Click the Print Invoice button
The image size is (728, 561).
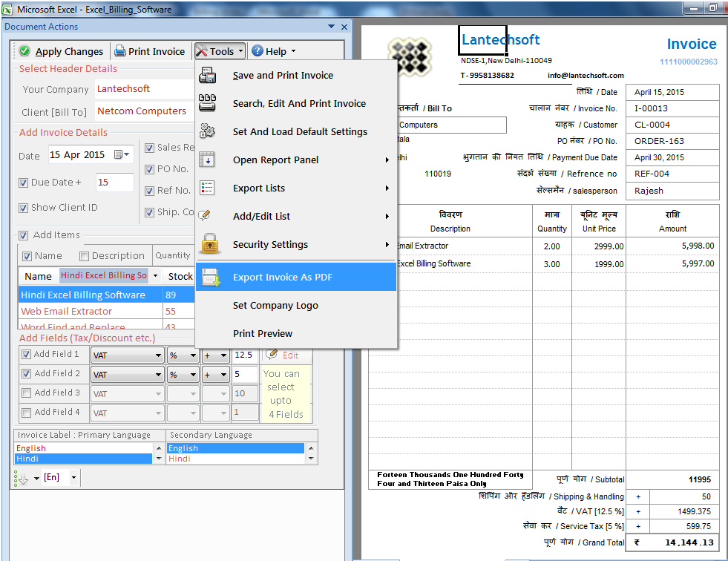(151, 51)
